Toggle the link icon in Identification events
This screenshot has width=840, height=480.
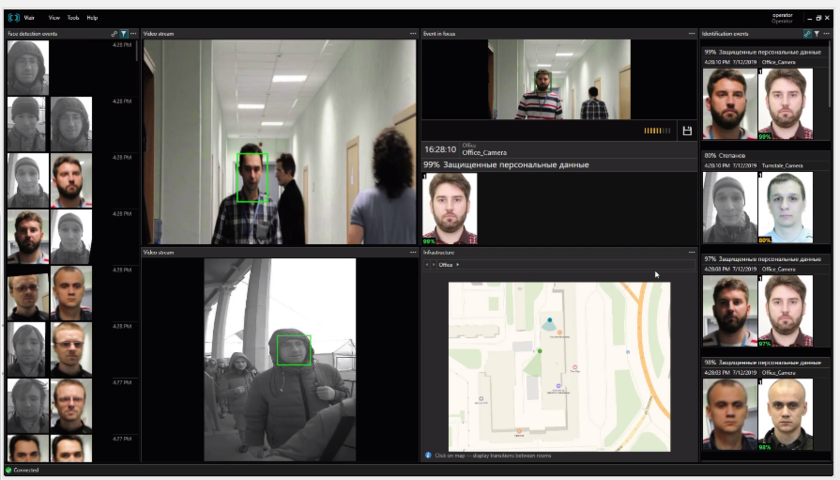807,34
